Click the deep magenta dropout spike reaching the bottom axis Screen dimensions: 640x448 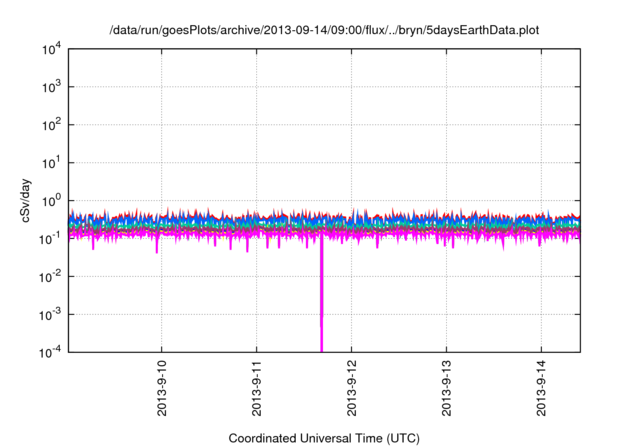(x=322, y=294)
